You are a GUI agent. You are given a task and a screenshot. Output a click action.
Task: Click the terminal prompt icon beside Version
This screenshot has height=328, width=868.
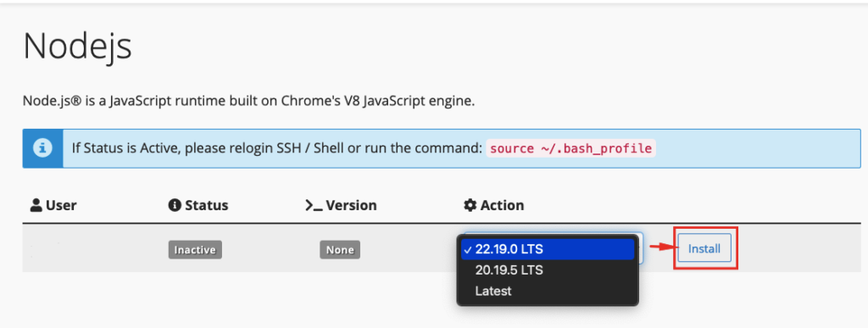pos(314,205)
